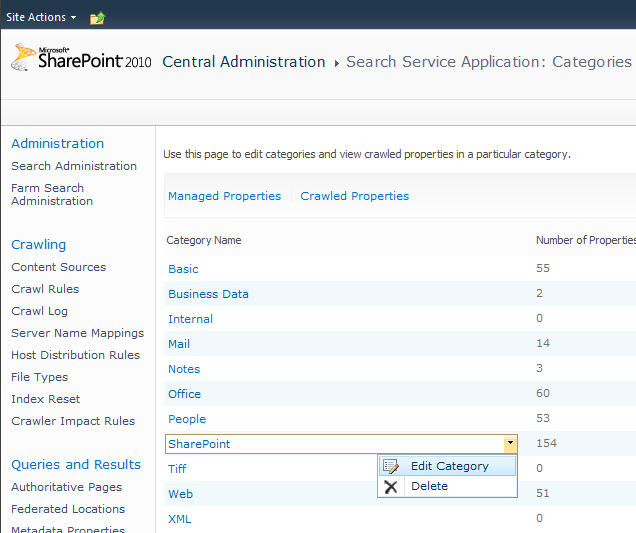636x533 pixels.
Task: Click the Category Name column header
Action: (x=204, y=240)
